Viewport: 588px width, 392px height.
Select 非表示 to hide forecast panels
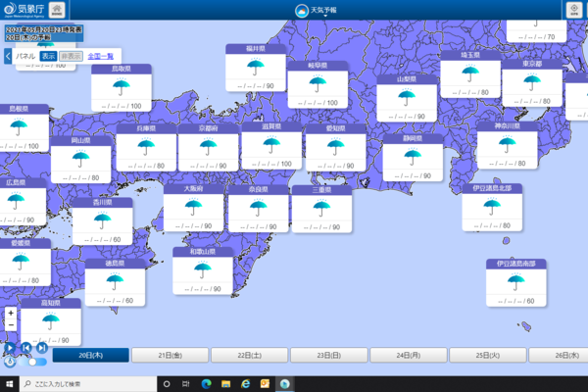(x=71, y=56)
